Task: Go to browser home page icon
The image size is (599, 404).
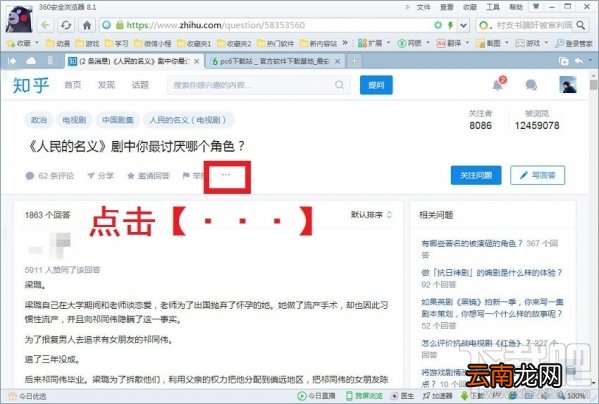Action: [x=87, y=25]
